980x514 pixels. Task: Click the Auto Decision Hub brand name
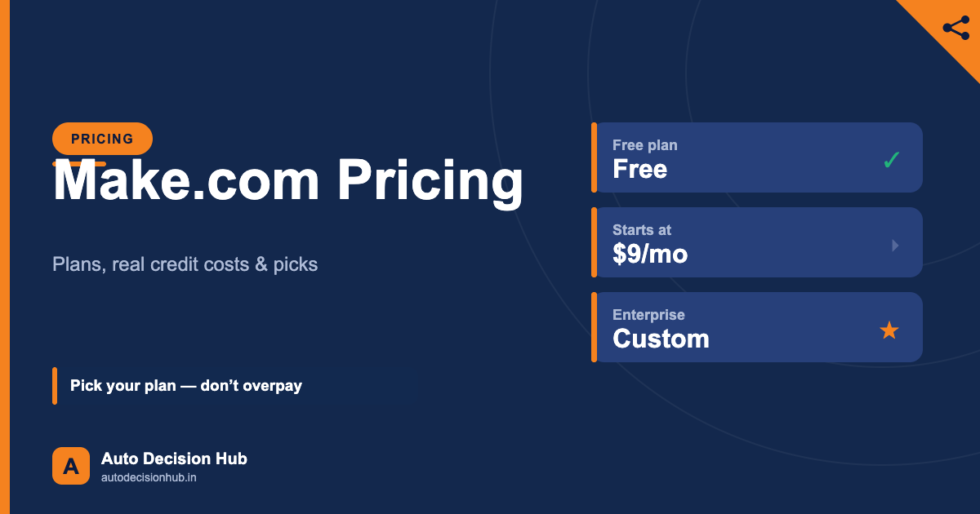coord(174,459)
